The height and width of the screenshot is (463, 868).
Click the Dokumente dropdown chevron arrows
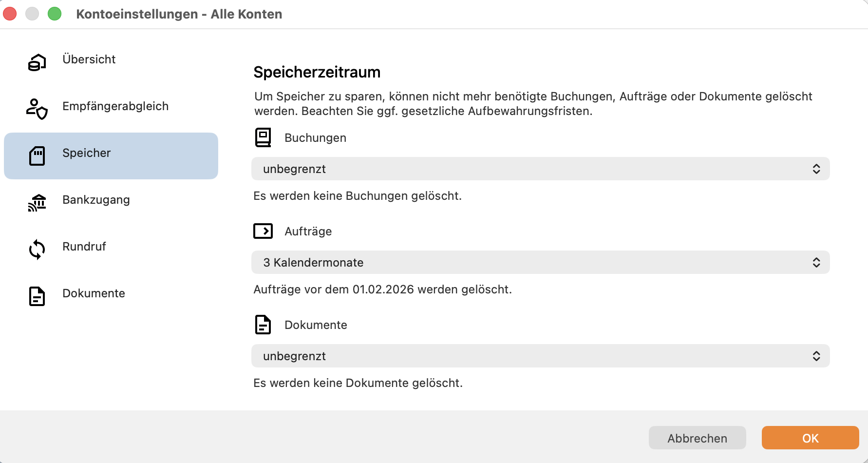tap(816, 356)
